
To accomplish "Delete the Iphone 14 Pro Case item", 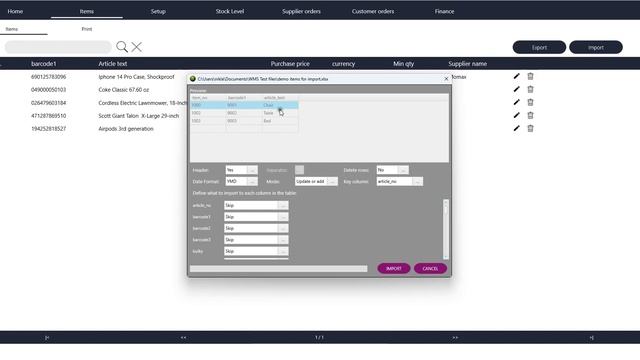I will point(530,76).
